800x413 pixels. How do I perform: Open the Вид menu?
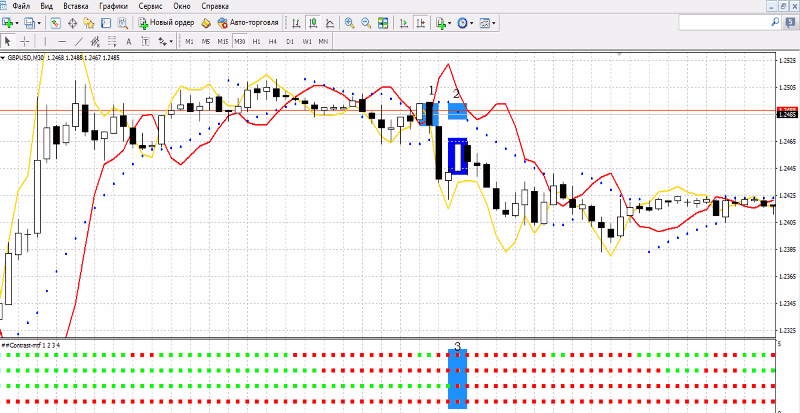tap(46, 7)
